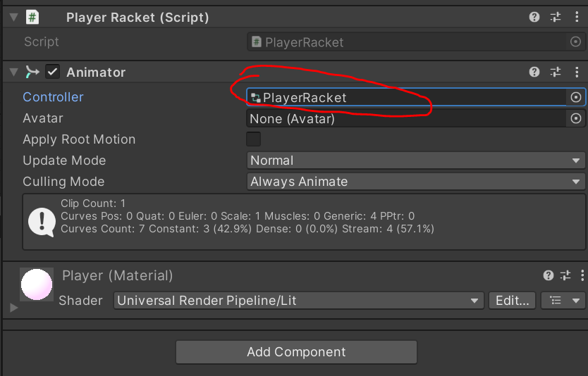Screen dimensions: 588x376
Task: Open the Shader selection dropdown
Action: click(298, 301)
